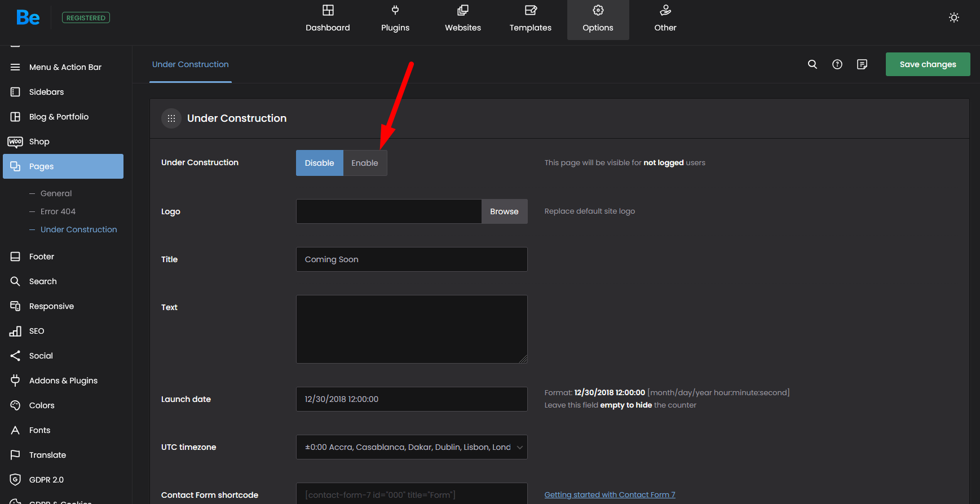Click the Logo URL input field
This screenshot has width=980, height=504.
tap(389, 211)
